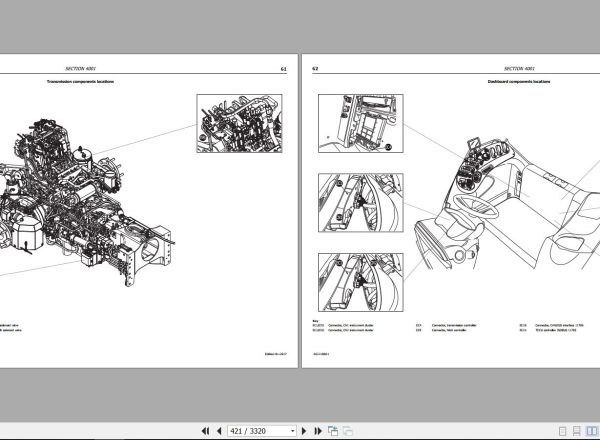Click the 'Transmission components locations' heading
Screen dimensions: 600x440
(x=80, y=81)
